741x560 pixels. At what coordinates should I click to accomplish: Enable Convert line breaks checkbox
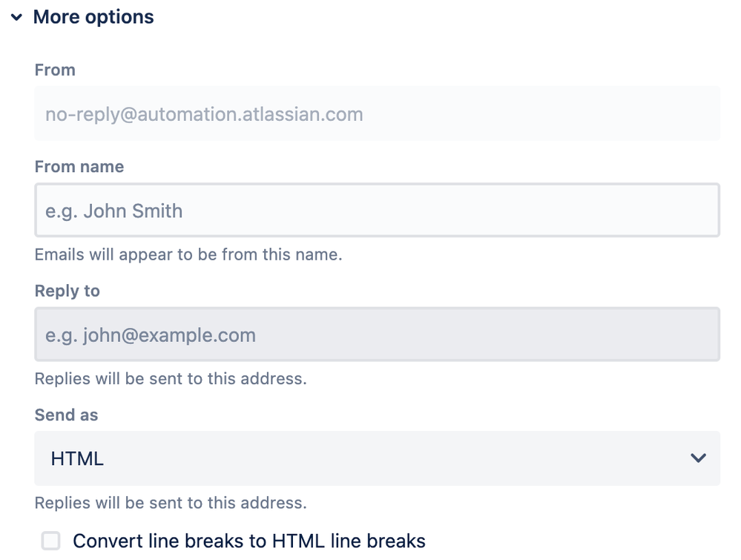tap(51, 541)
